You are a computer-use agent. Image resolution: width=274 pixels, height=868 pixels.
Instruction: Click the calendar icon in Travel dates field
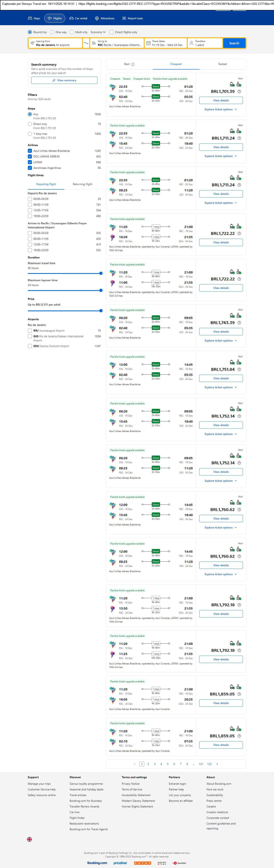pyautogui.click(x=148, y=43)
